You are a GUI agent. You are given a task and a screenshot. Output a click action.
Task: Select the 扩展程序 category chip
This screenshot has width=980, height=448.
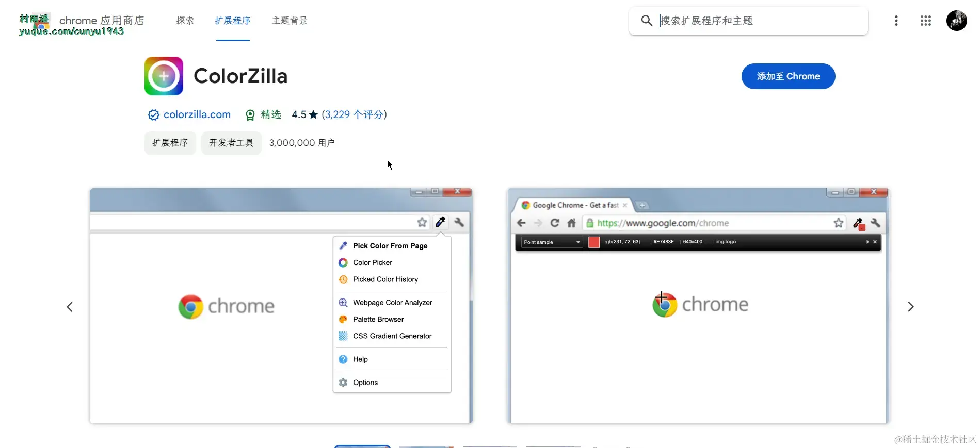[170, 143]
